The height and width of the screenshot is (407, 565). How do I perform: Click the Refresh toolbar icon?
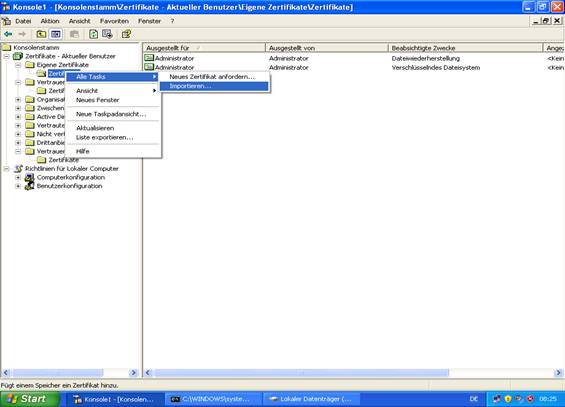(93, 34)
